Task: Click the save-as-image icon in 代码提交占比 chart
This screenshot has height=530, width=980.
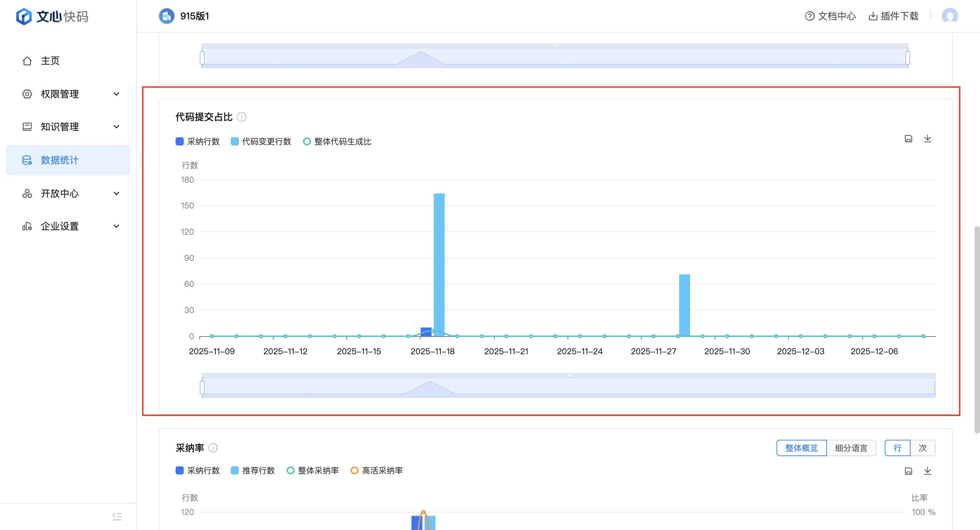Action: coord(908,139)
